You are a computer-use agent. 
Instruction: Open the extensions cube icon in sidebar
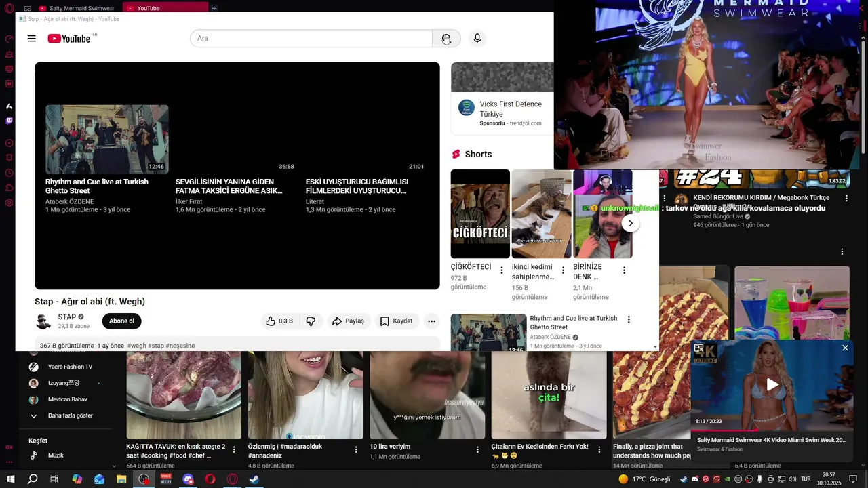point(9,188)
